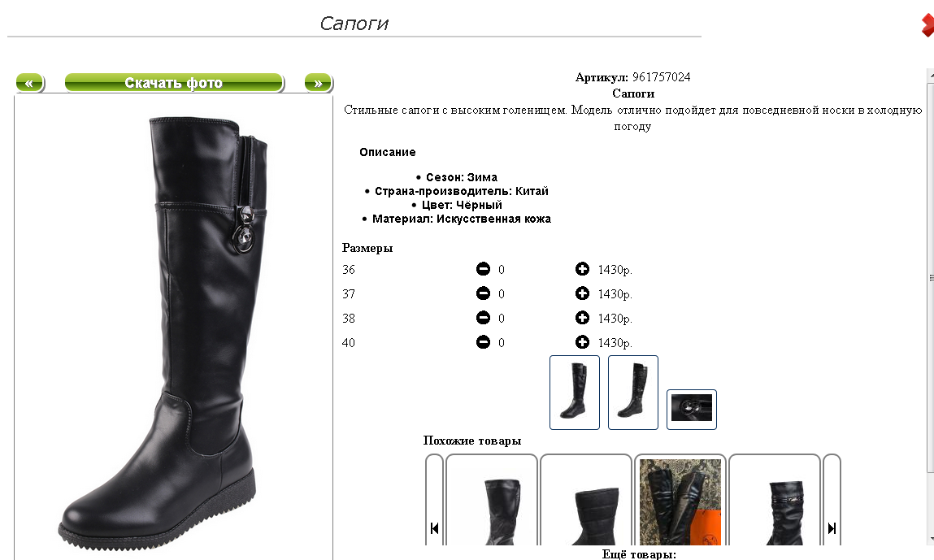Close the product popup with red X
The height and width of the screenshot is (560, 934).
927,24
